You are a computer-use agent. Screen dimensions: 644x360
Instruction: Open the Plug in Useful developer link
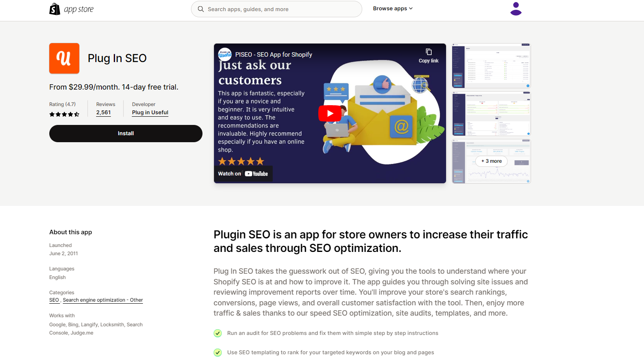(150, 113)
